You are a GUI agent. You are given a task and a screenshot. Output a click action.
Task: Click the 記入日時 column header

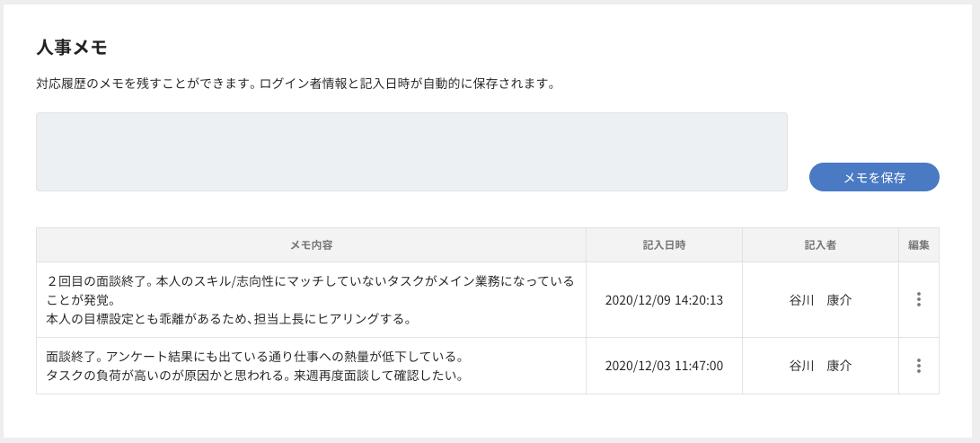coord(664,244)
